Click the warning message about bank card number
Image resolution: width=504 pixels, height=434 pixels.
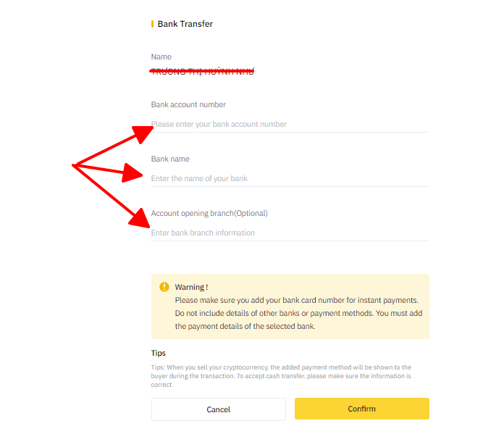(x=298, y=313)
